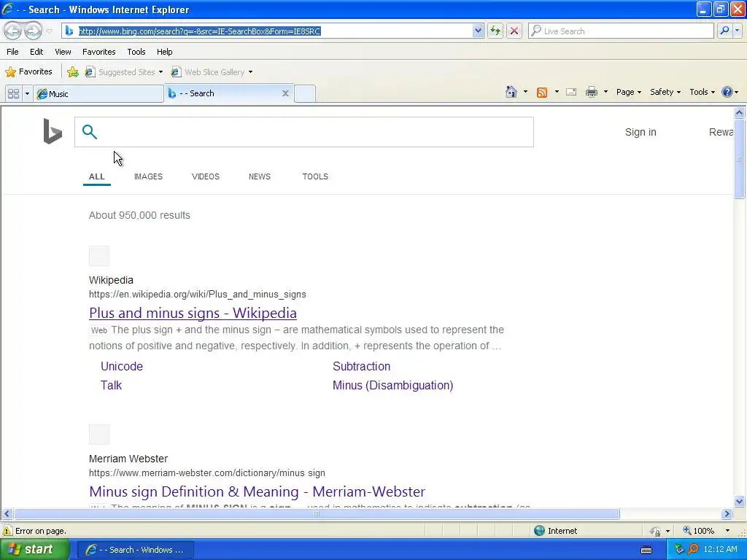
Task: Switch to the Music tab
Action: [98, 94]
